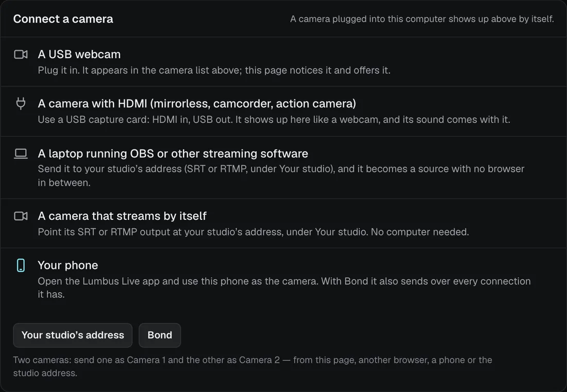Click the description starting Plug it in

tap(214, 70)
